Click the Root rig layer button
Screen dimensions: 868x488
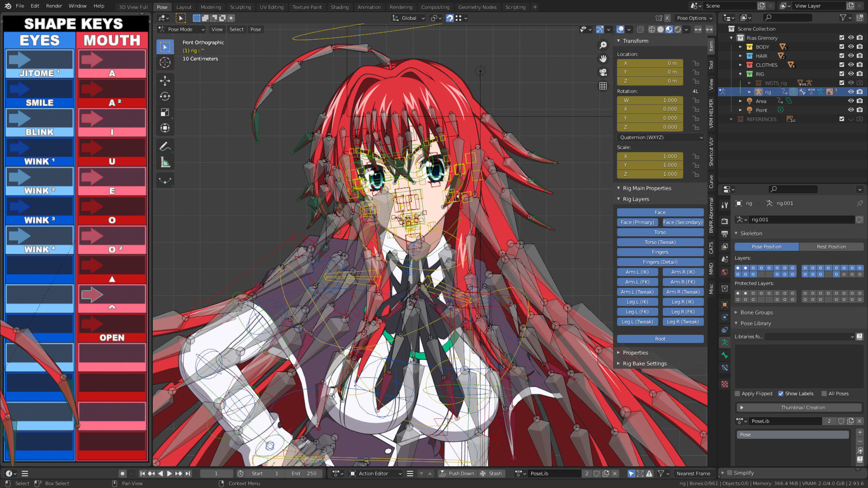pyautogui.click(x=660, y=339)
